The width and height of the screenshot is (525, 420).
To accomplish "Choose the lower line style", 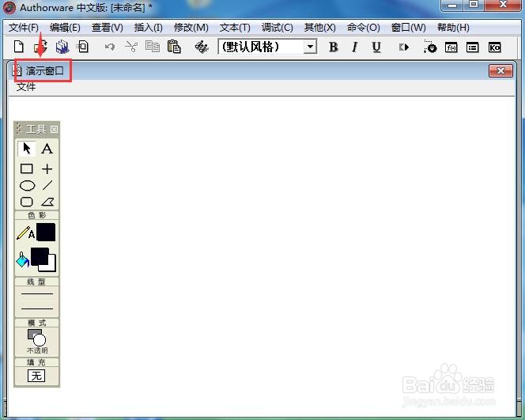I will coord(37,308).
